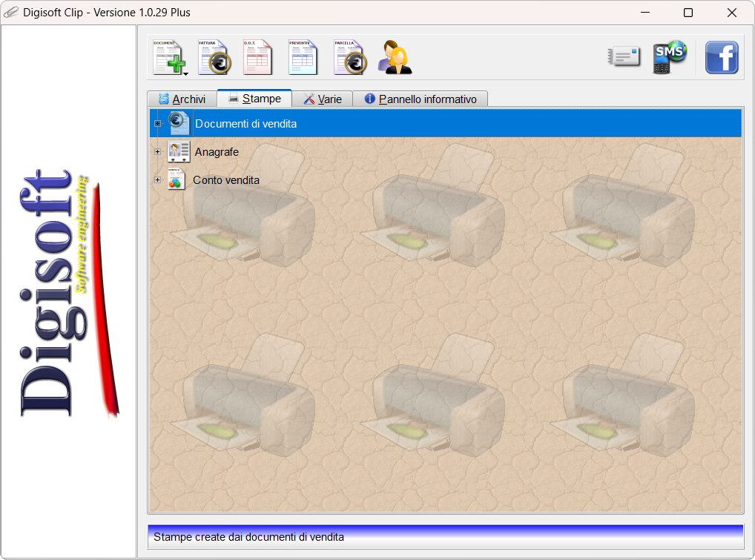Minimize the Digisoft Clip window
The height and width of the screenshot is (560, 755).
(645, 13)
